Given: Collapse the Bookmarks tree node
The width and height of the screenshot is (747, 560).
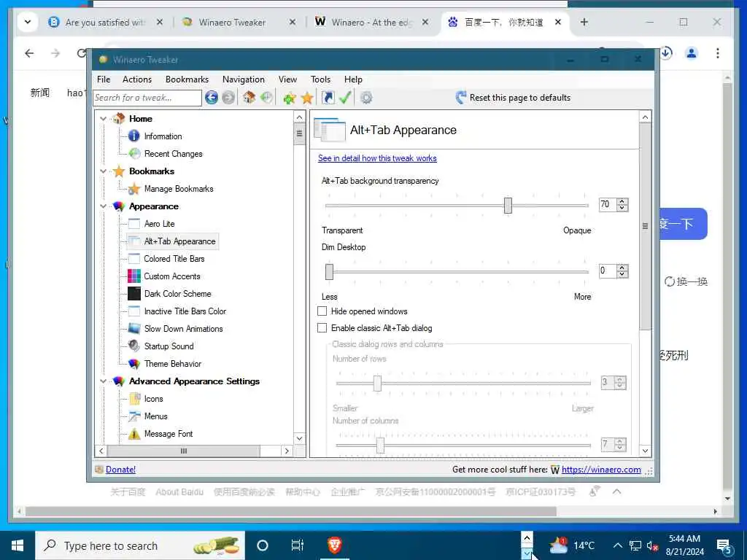Looking at the screenshot, I should [103, 171].
